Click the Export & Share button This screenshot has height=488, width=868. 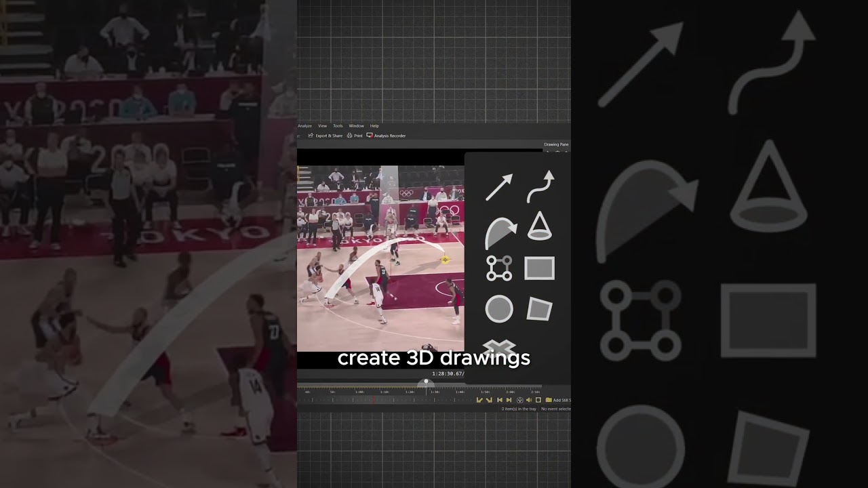point(325,136)
